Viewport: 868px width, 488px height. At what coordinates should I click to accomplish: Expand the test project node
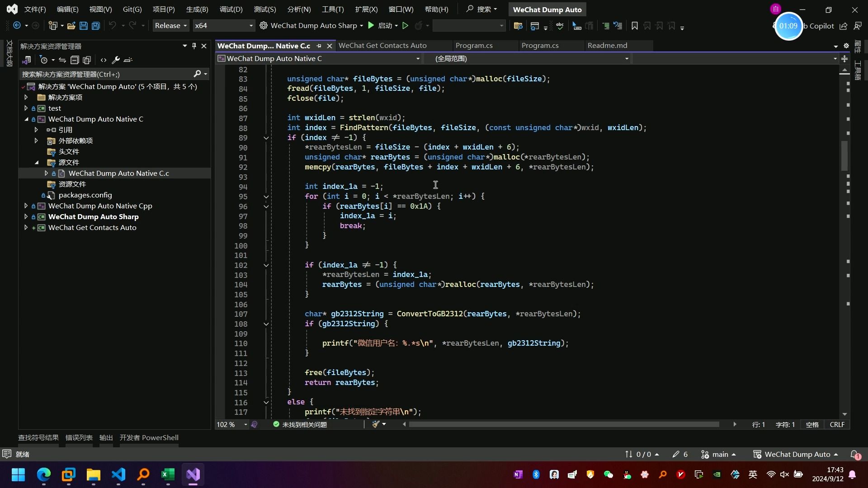pos(26,108)
